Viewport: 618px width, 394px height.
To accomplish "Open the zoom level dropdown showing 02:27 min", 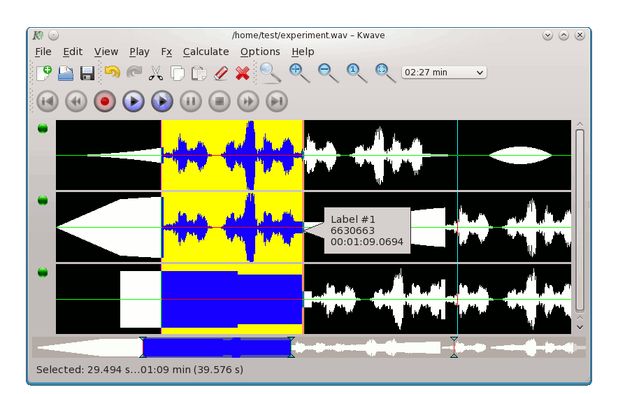I will coord(444,72).
